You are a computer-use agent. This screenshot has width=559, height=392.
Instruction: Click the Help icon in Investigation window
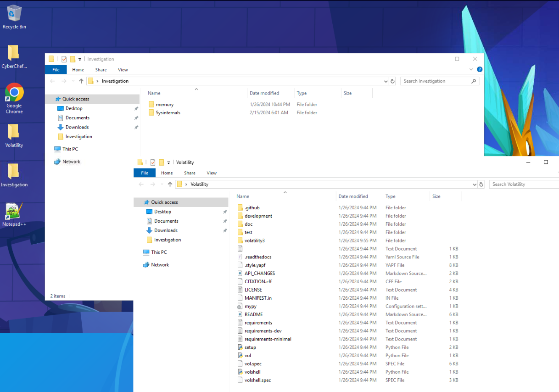(x=480, y=70)
